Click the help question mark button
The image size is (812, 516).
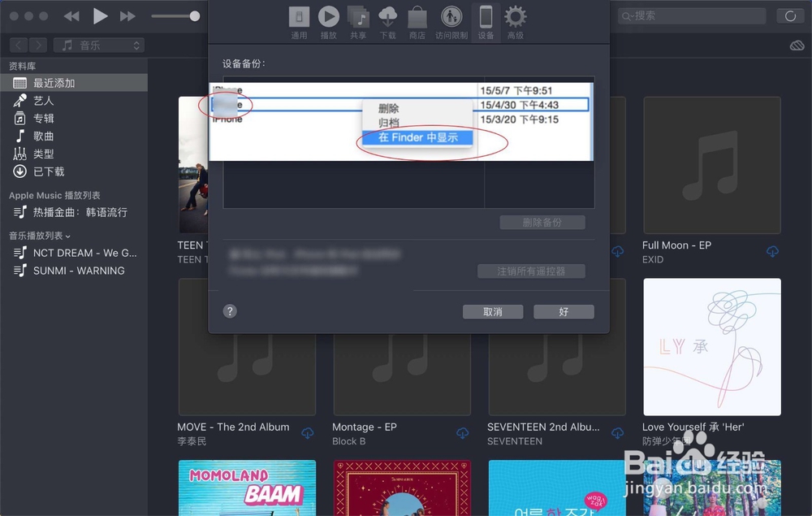tap(229, 310)
